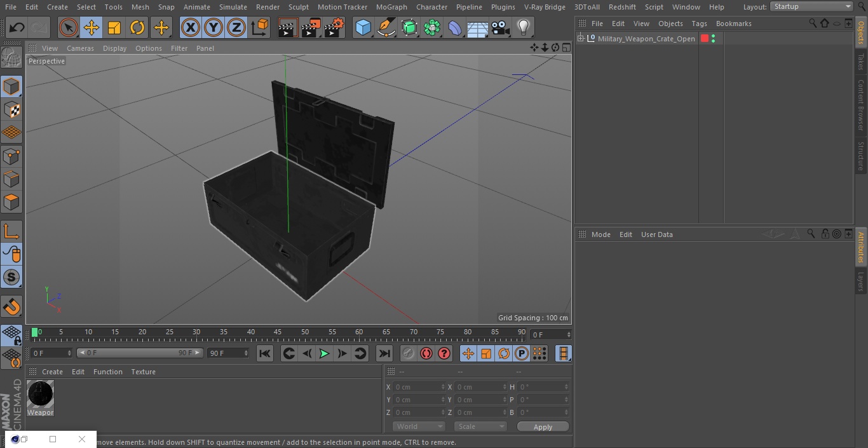This screenshot has width=868, height=448.
Task: Add a Subdivision Surface generator
Action: pos(409,28)
